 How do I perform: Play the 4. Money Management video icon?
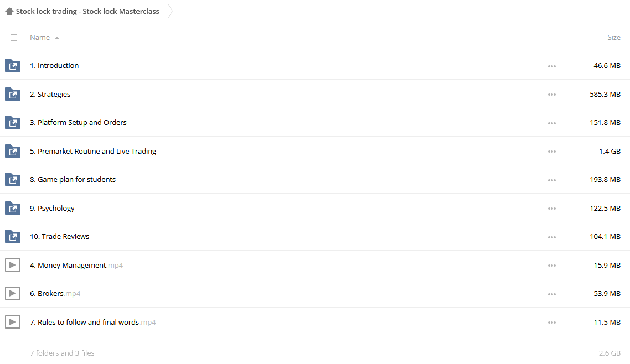coord(13,265)
